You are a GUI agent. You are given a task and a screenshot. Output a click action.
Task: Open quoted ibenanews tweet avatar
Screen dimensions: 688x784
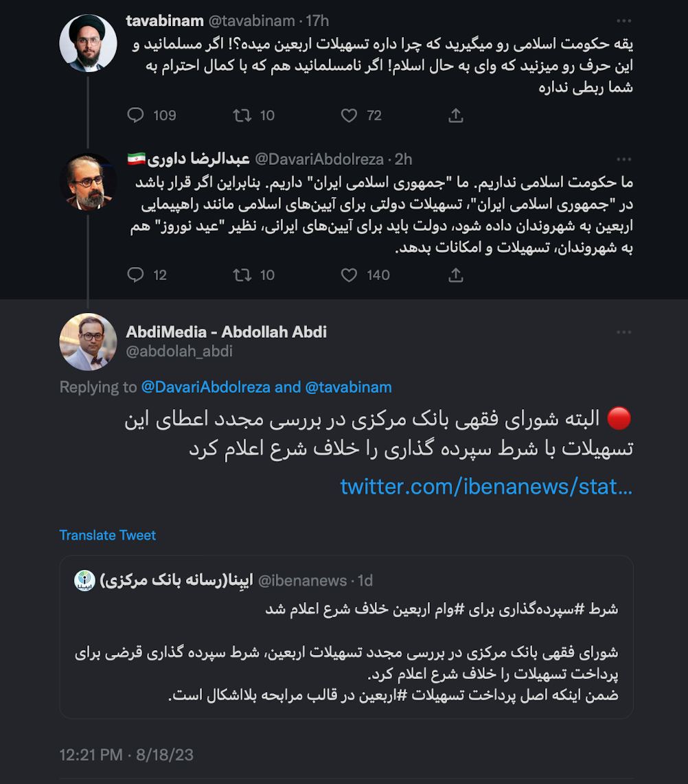[84, 581]
